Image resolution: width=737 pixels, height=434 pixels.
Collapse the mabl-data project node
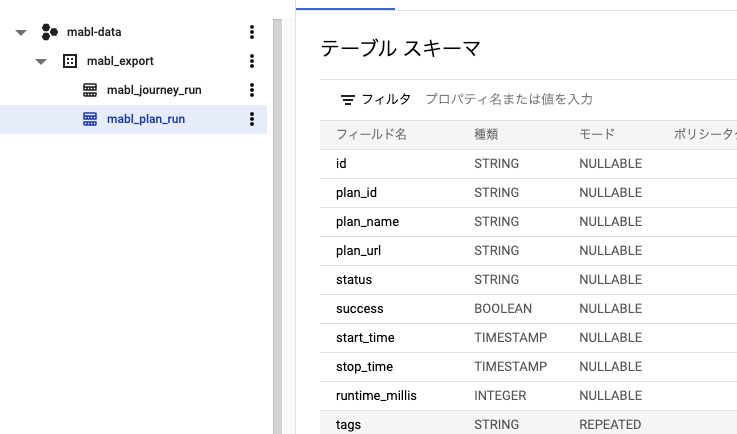(21, 33)
